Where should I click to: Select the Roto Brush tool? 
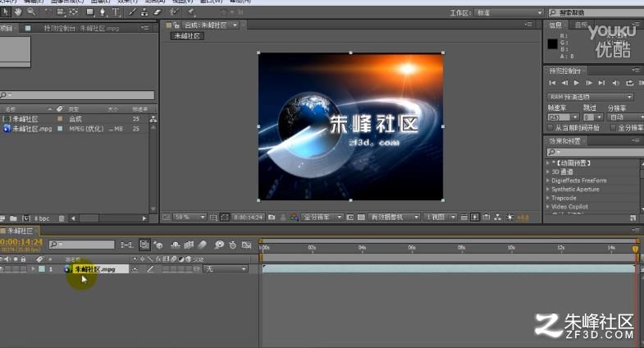pyautogui.click(x=175, y=12)
